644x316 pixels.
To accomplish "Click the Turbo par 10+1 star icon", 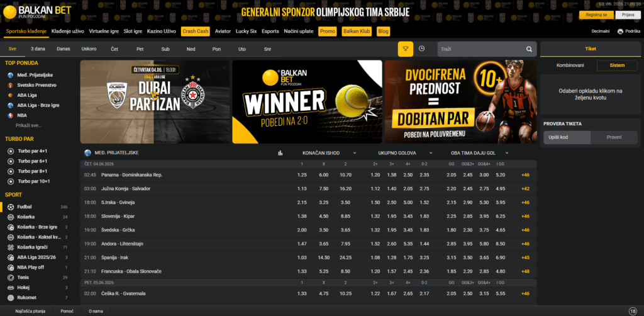I will (x=11, y=181).
